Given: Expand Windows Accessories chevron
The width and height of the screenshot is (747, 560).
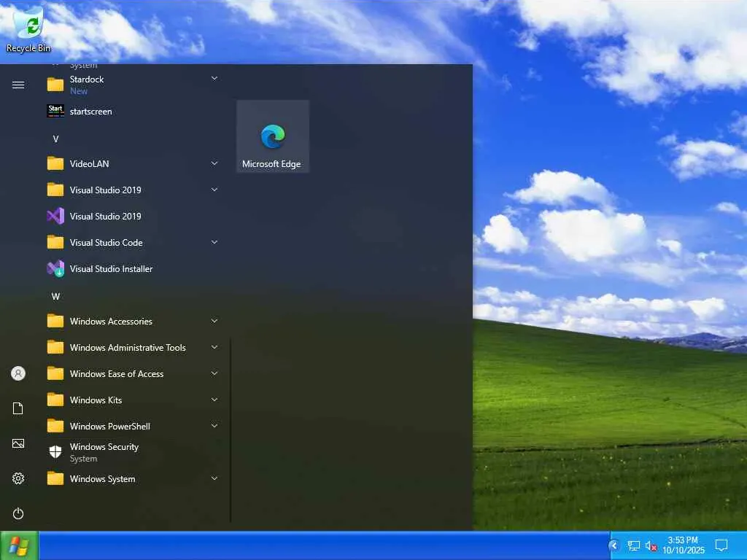Looking at the screenshot, I should 214,321.
